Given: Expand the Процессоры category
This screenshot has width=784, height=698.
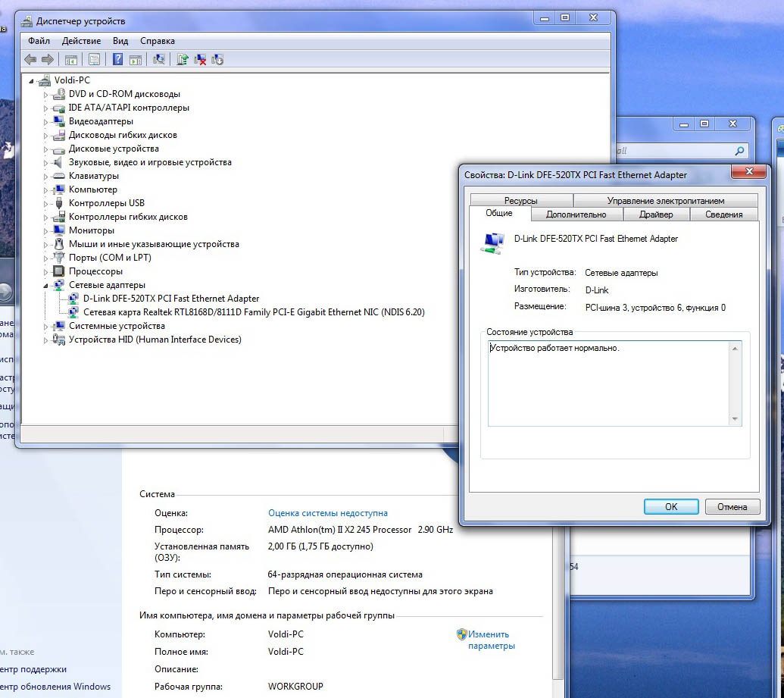Looking at the screenshot, I should pos(45,271).
